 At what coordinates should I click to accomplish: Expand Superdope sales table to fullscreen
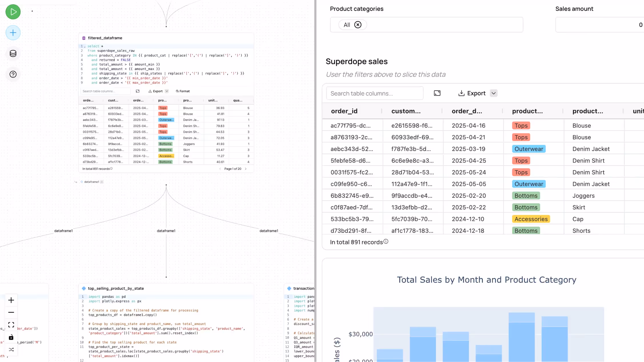[437, 93]
